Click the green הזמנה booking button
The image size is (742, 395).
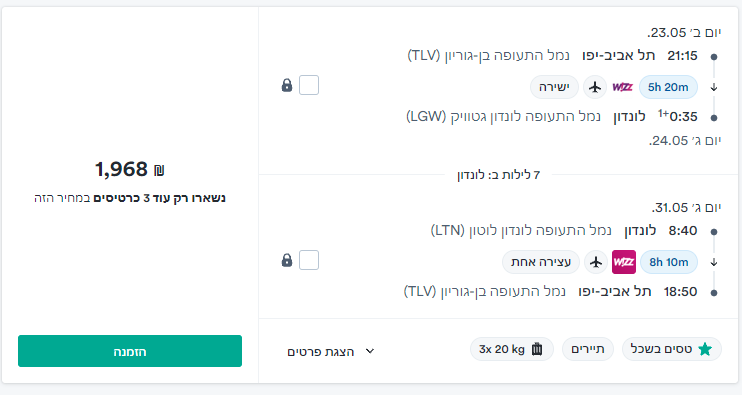[x=130, y=351]
